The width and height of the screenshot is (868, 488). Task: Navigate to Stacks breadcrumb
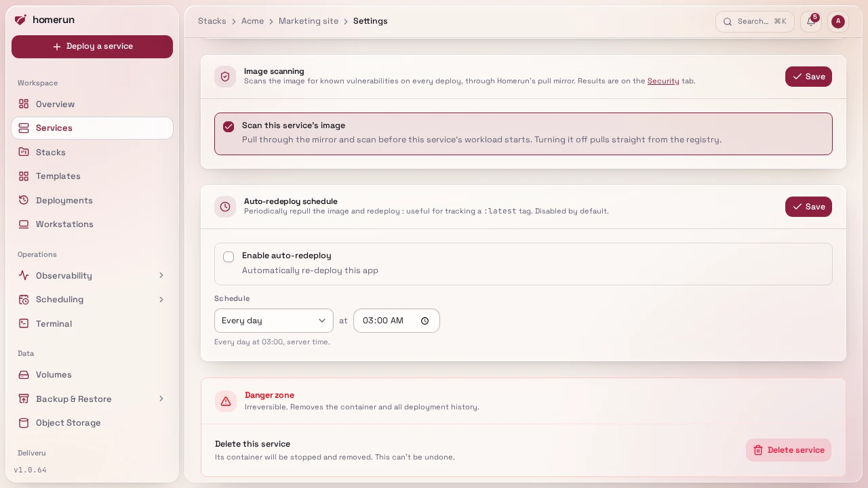point(212,21)
